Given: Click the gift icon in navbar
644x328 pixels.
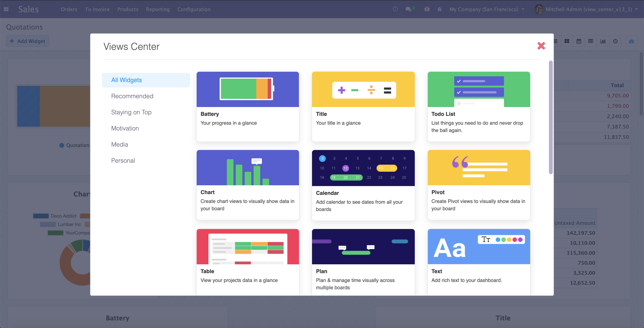Looking at the screenshot, I should 427,9.
